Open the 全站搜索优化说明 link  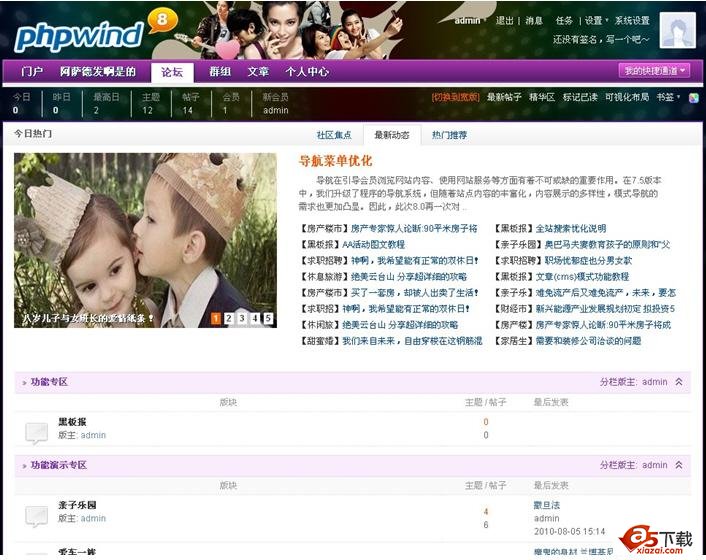[570, 229]
